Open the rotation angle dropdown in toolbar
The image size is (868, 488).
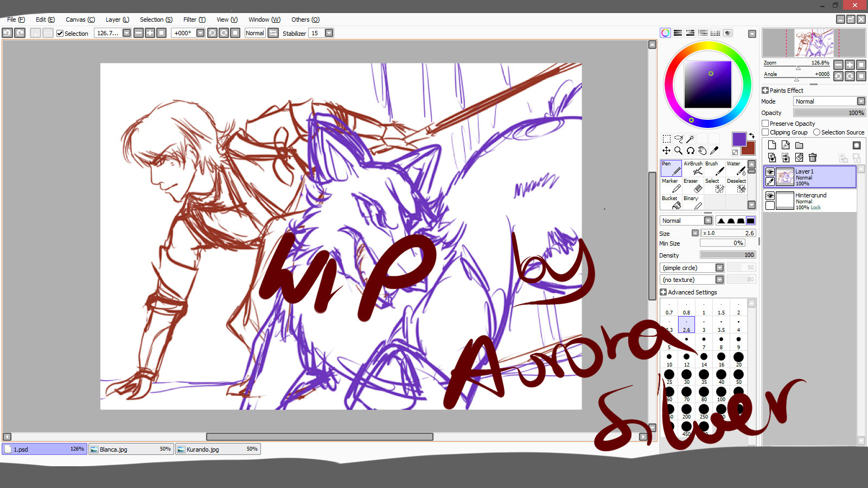point(200,33)
